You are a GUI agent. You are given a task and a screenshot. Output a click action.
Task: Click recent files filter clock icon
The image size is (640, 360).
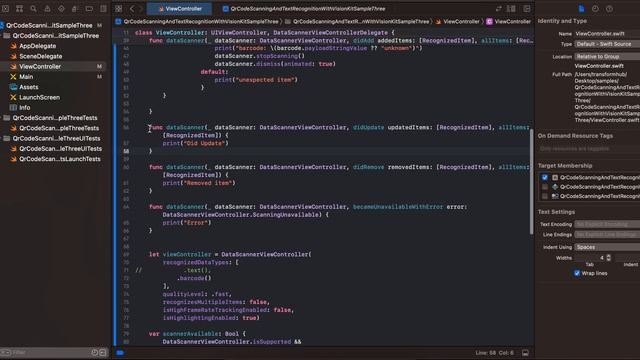94,352
